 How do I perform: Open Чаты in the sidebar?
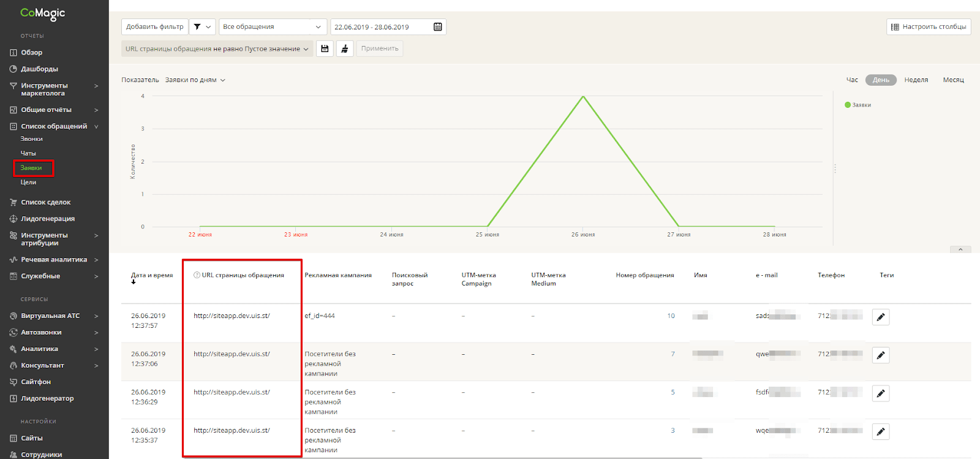[28, 153]
